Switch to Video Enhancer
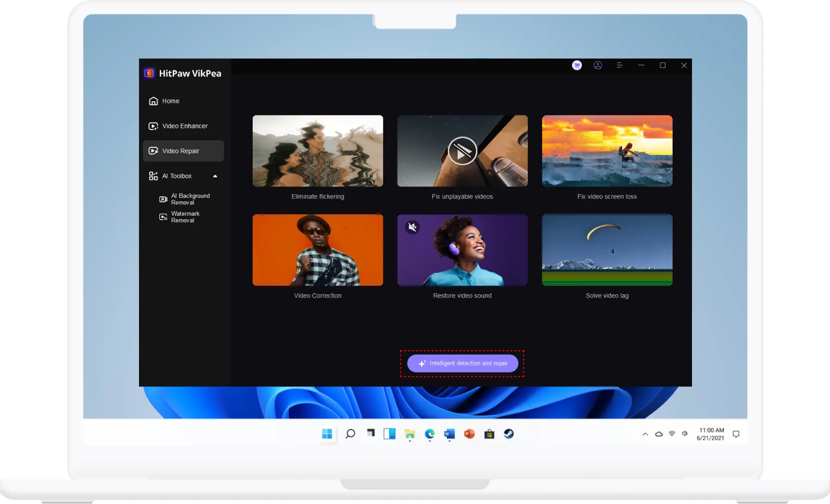830x504 pixels. click(x=183, y=126)
